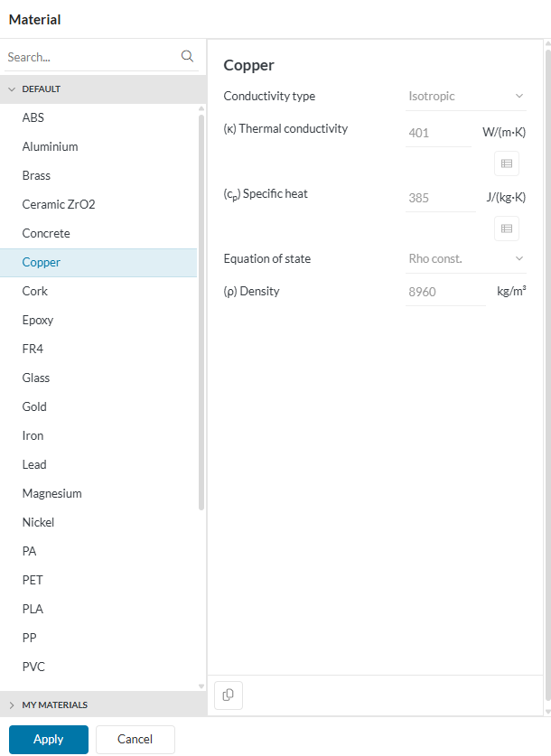Viewport: 551px width, 756px height.
Task: Select the Gold material entry
Action: tap(35, 406)
